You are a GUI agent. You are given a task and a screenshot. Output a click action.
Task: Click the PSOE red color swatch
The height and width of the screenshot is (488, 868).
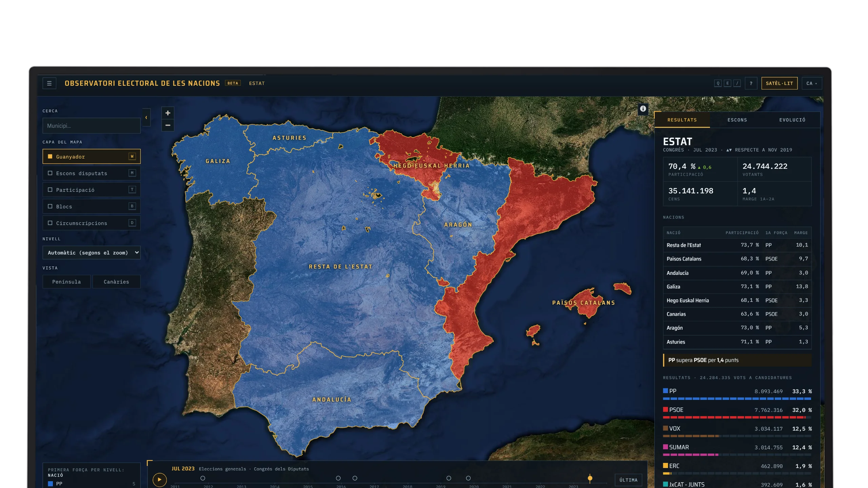pos(665,409)
